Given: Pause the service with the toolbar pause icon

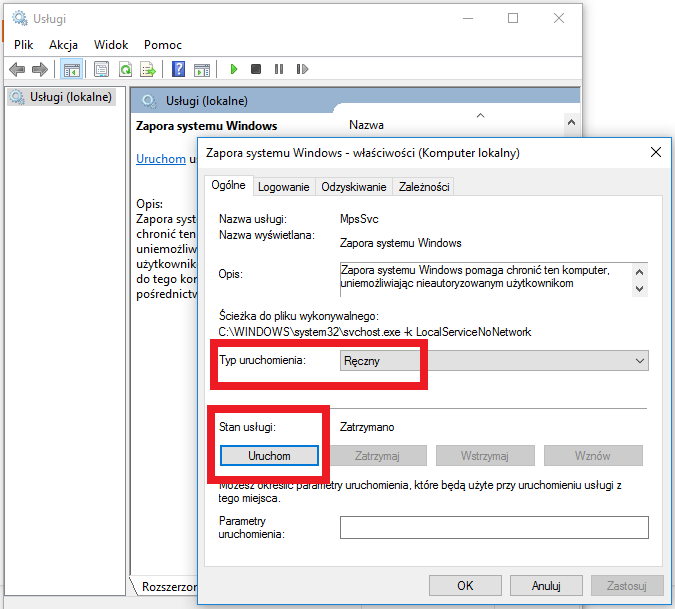Looking at the screenshot, I should 279,69.
